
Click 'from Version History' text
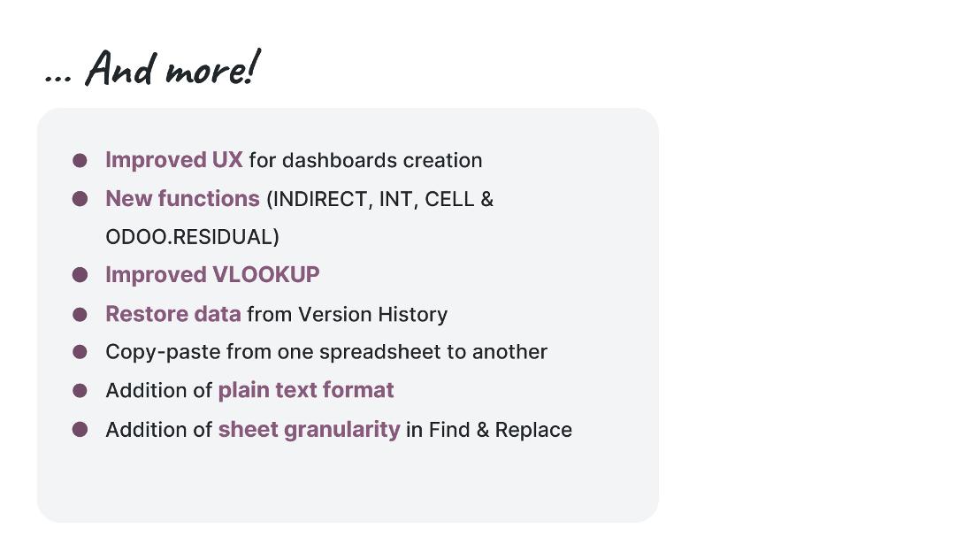tap(348, 314)
